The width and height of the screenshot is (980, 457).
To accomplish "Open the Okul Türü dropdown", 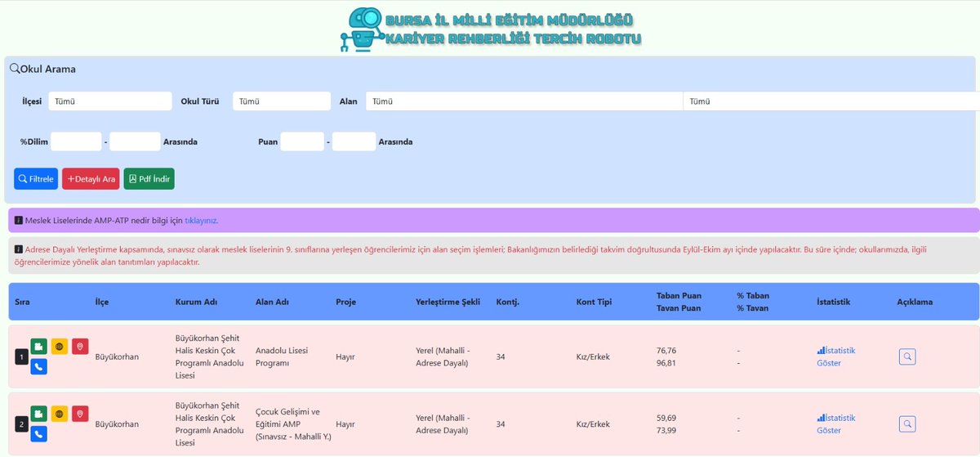I will coord(282,101).
